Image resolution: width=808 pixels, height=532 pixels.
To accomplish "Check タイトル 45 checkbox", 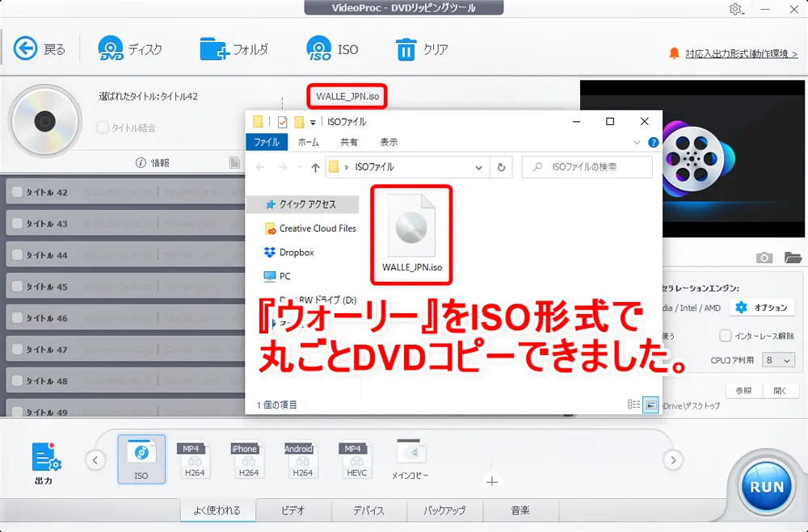I will 17,286.
